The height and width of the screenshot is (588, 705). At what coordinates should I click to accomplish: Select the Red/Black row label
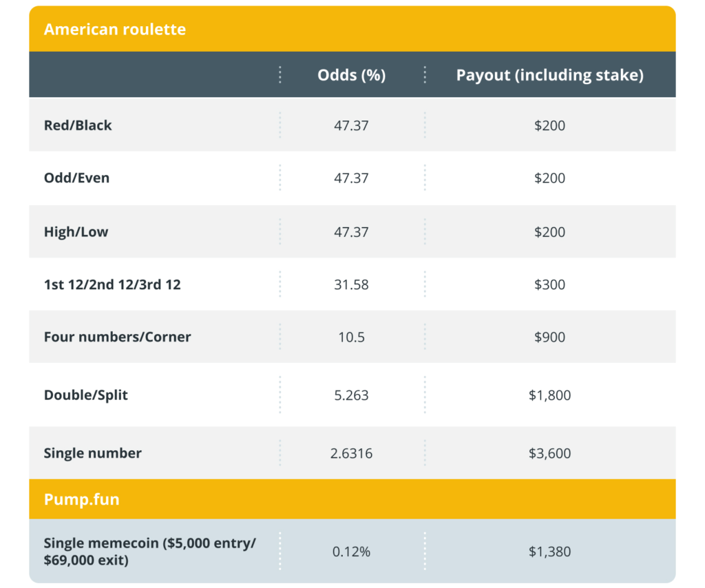78,125
